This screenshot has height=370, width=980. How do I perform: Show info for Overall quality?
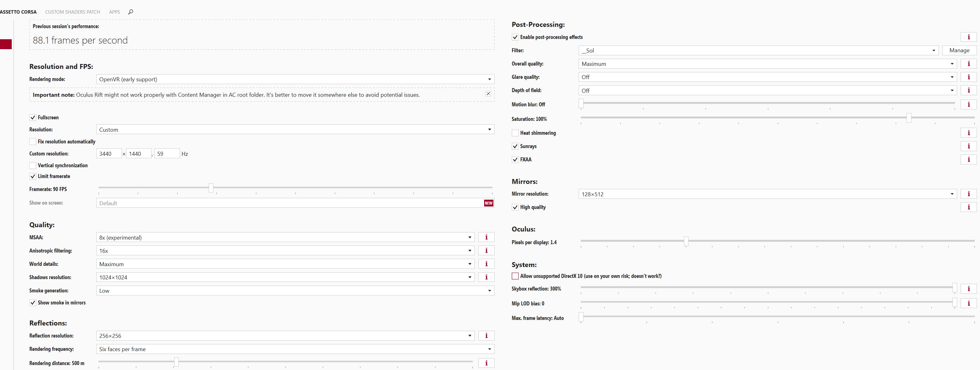click(x=969, y=64)
